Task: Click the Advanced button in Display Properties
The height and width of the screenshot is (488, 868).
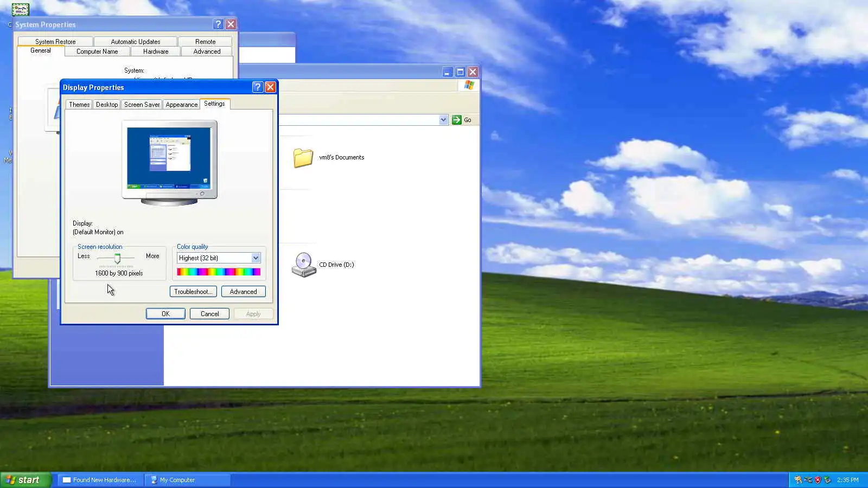Action: 243,292
